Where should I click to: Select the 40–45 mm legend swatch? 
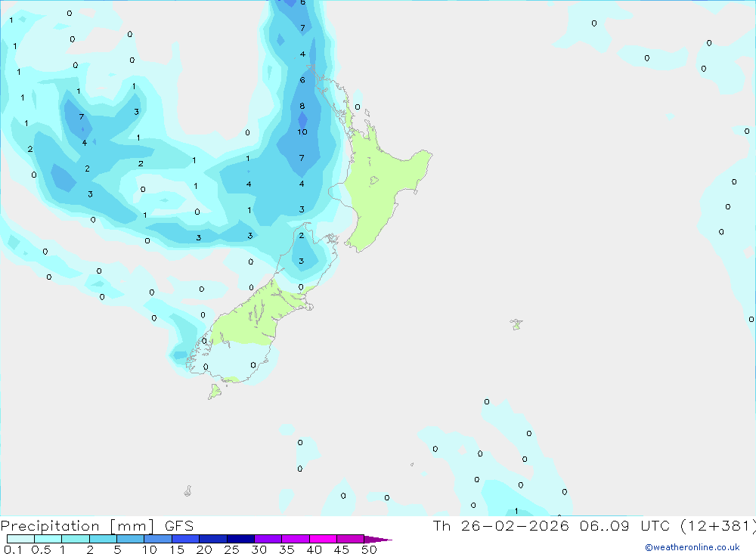point(323,539)
